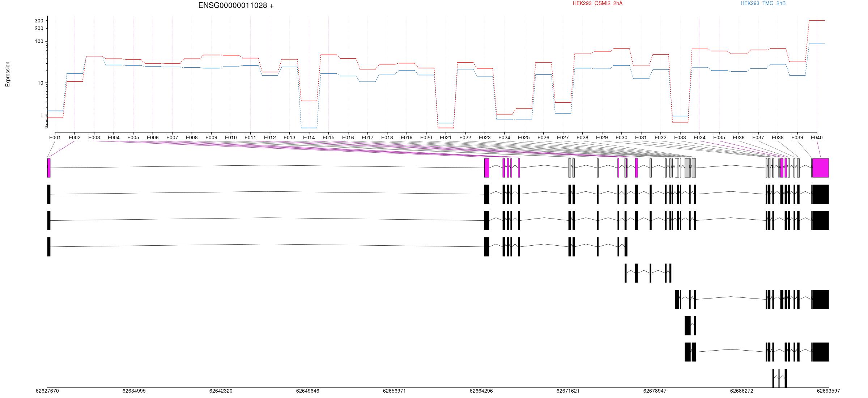
Task: Click genomic coordinate 62678947
Action: pos(655,391)
